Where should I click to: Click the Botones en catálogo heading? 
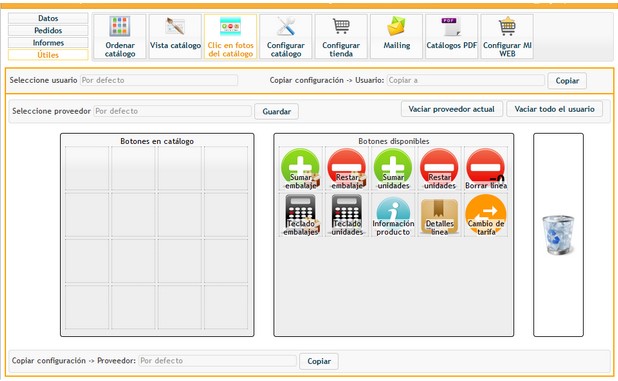click(157, 141)
